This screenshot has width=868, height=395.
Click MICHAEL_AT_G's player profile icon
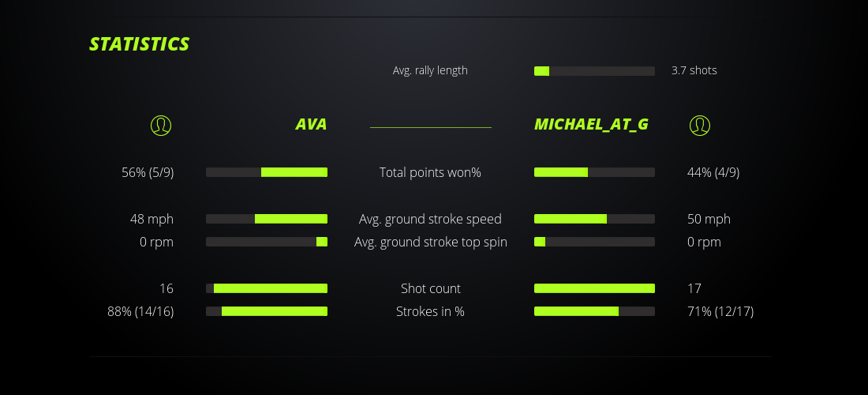pyautogui.click(x=700, y=125)
